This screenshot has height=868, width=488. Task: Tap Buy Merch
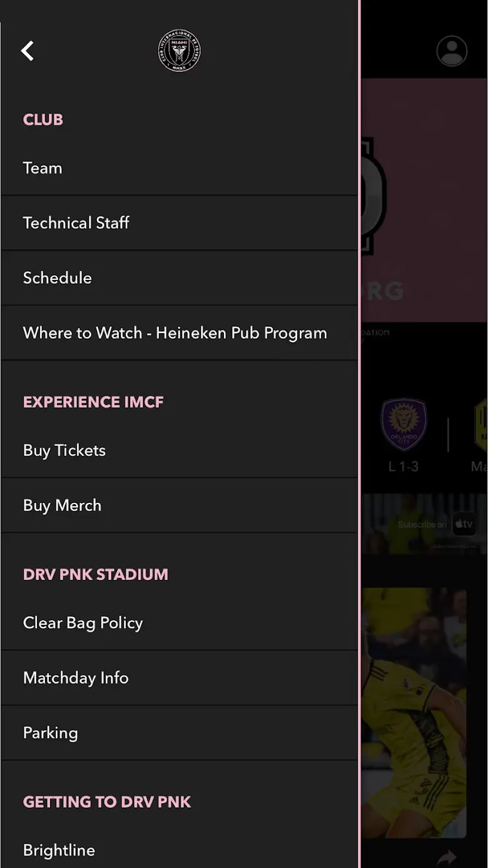179,506
